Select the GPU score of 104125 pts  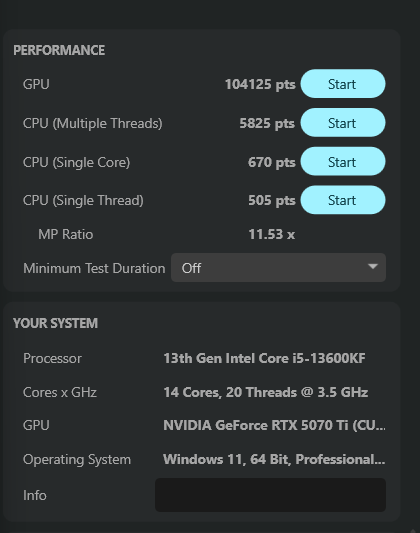[260, 84]
